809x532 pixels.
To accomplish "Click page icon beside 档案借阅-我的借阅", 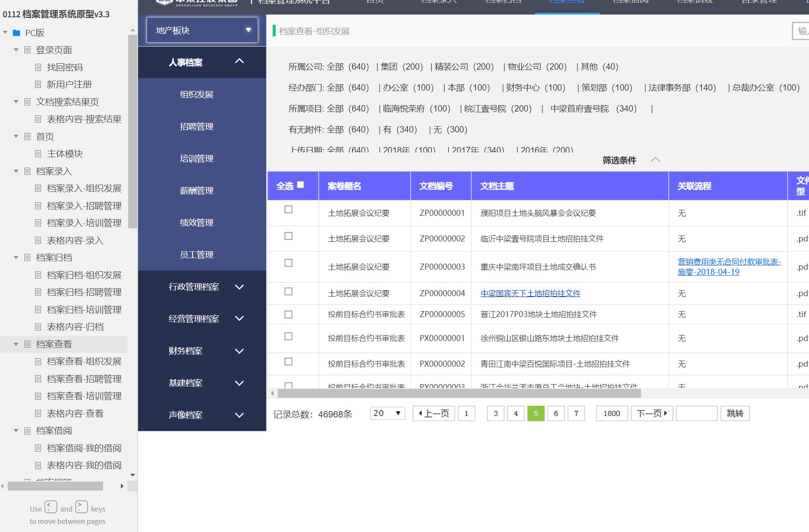I will coord(38,448).
